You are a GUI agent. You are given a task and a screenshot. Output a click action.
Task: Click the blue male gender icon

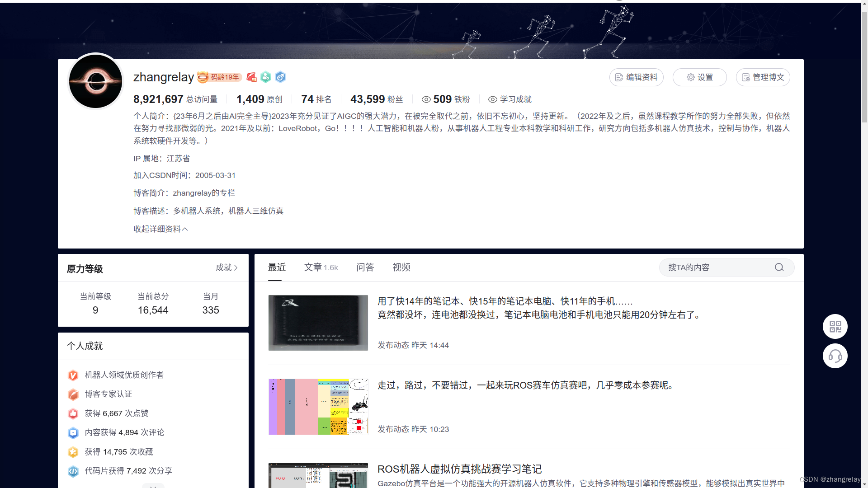[280, 77]
